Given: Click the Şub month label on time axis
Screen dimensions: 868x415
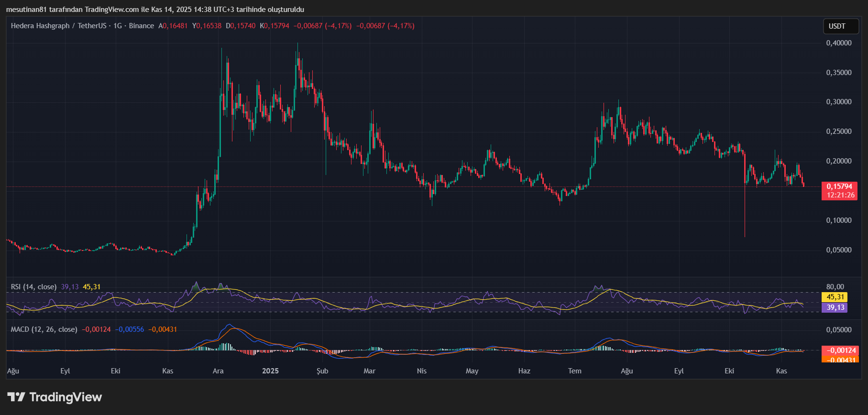Looking at the screenshot, I should click(322, 371).
